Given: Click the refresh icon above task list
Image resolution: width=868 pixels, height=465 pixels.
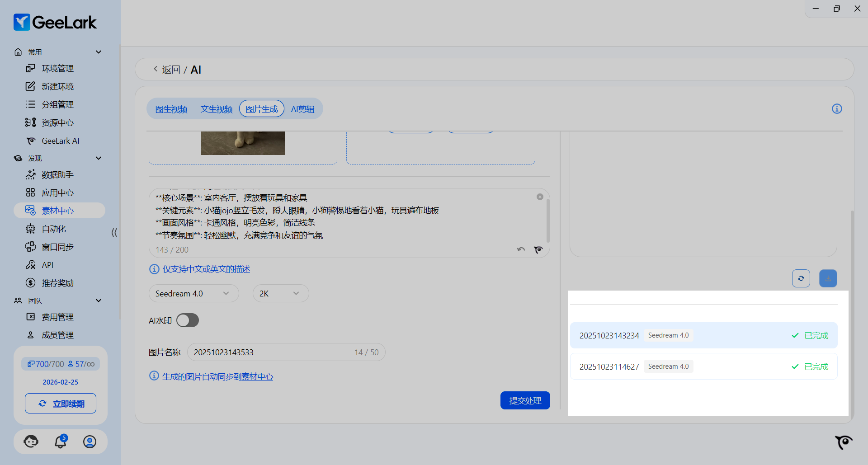Looking at the screenshot, I should point(801,278).
